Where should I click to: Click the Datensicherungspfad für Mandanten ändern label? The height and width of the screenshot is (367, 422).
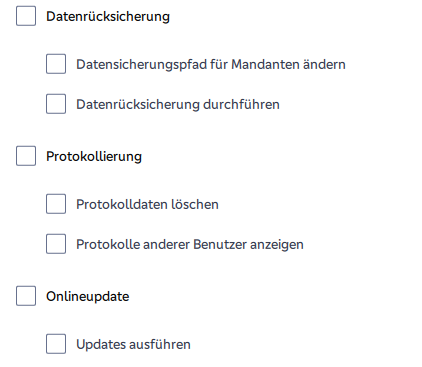(211, 65)
